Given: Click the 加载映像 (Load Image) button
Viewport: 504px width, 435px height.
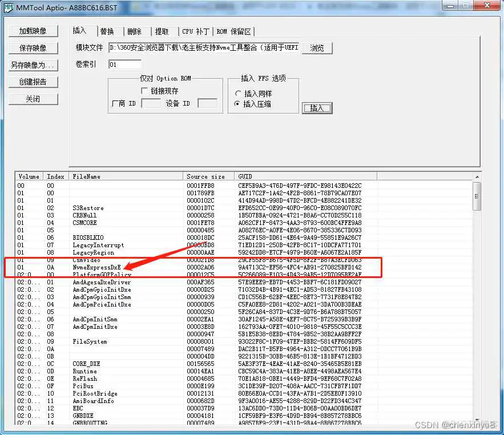Looking at the screenshot, I should (33, 31).
